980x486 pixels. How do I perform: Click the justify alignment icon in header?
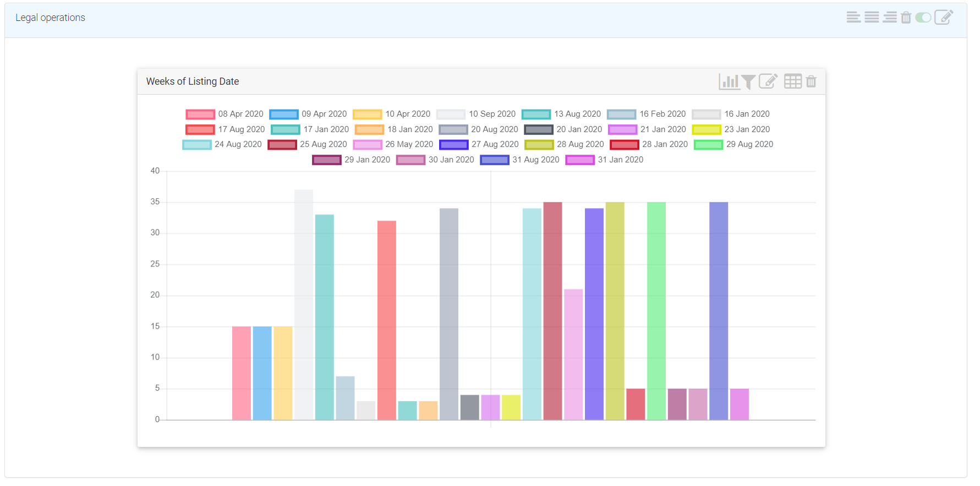[x=872, y=18]
